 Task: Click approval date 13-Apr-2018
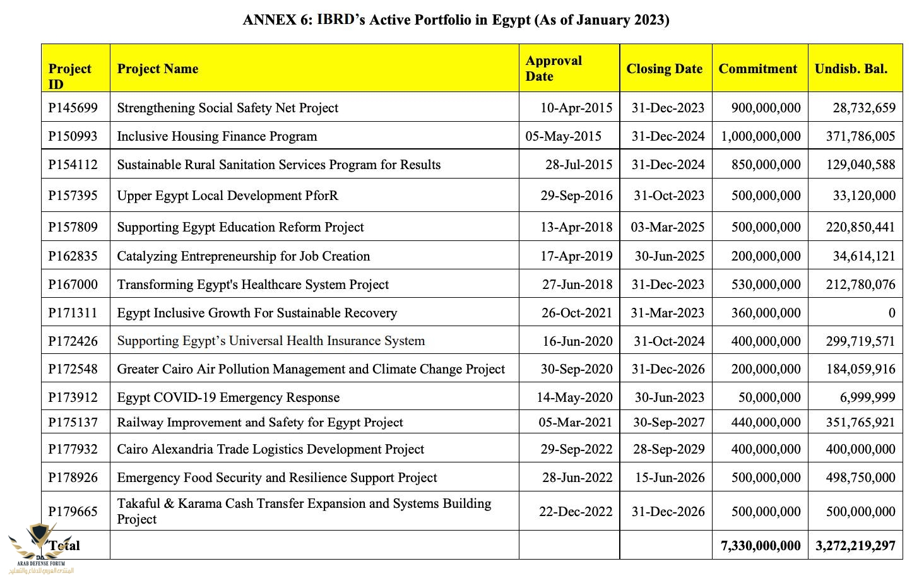[x=576, y=227]
